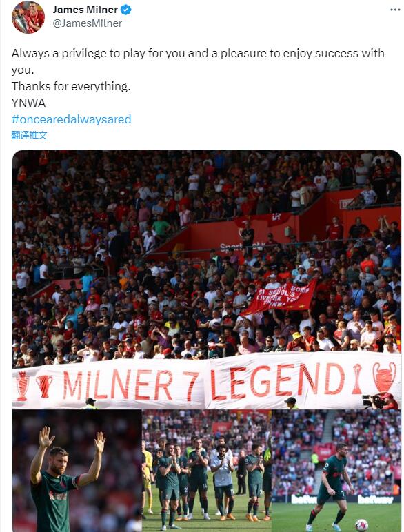Click the cameraman beside the banner's right end
Image resolution: width=404 pixels, height=532 pixels.
coord(381,400)
